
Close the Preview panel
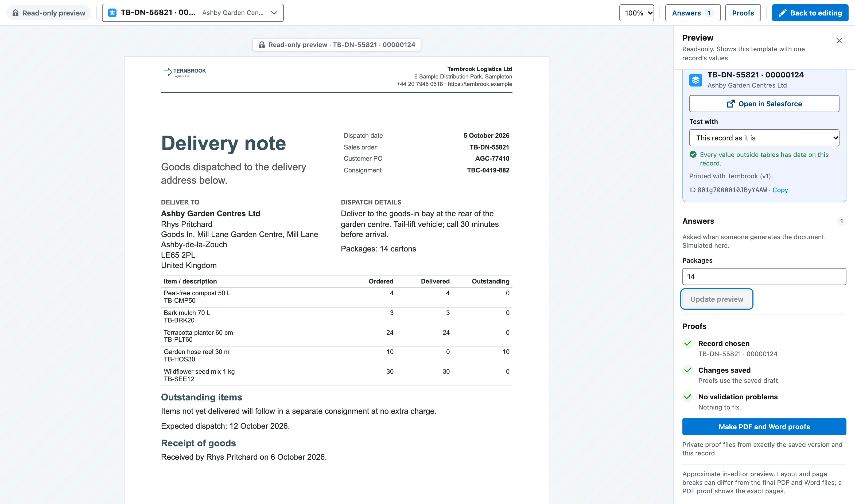coord(839,41)
